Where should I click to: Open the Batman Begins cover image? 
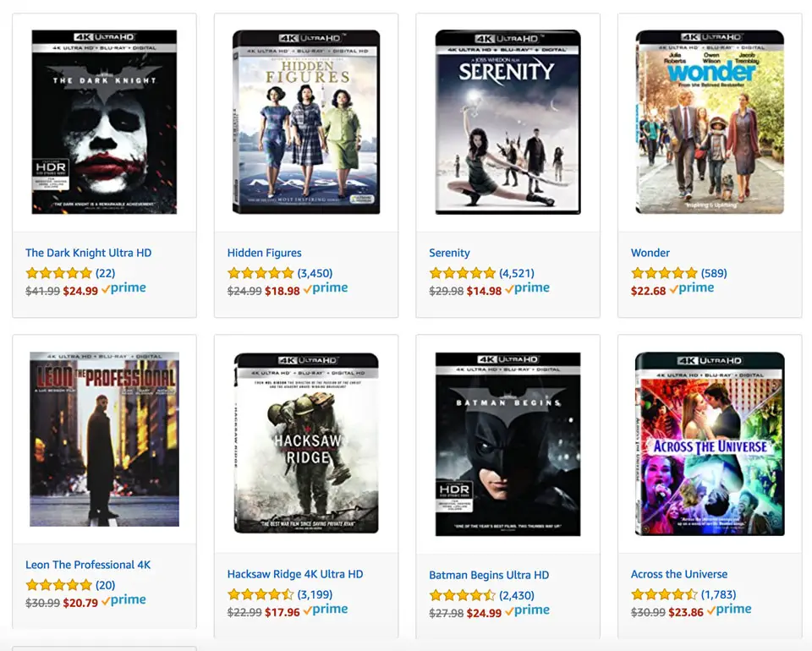click(508, 444)
